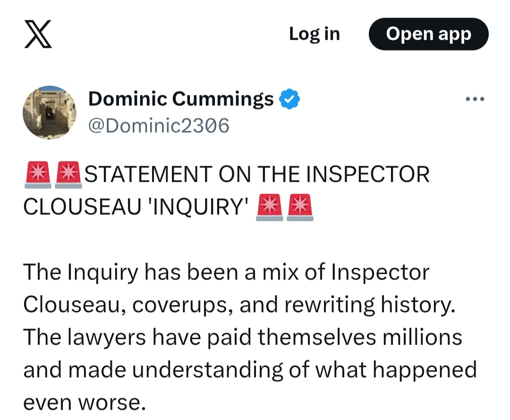Click the Dominic Cummings display name
510x420 pixels.
181,99
